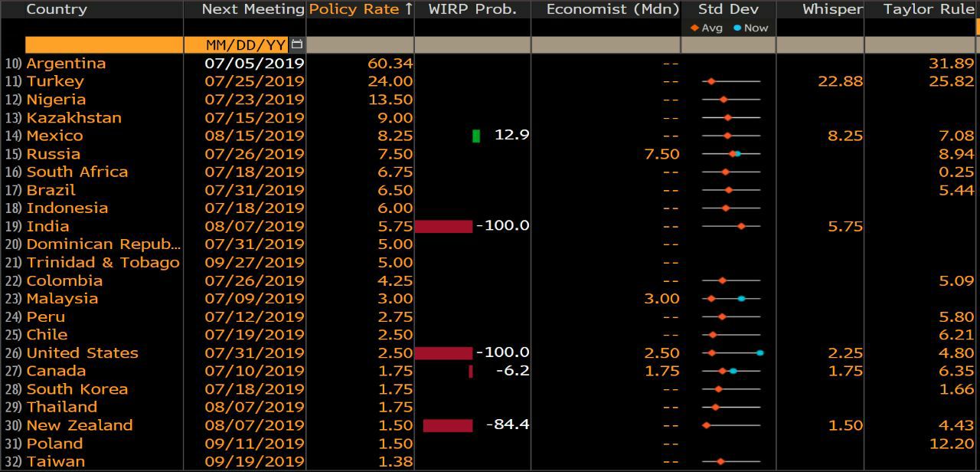Select Thailand in the country list
980x472 pixels.
click(x=61, y=407)
